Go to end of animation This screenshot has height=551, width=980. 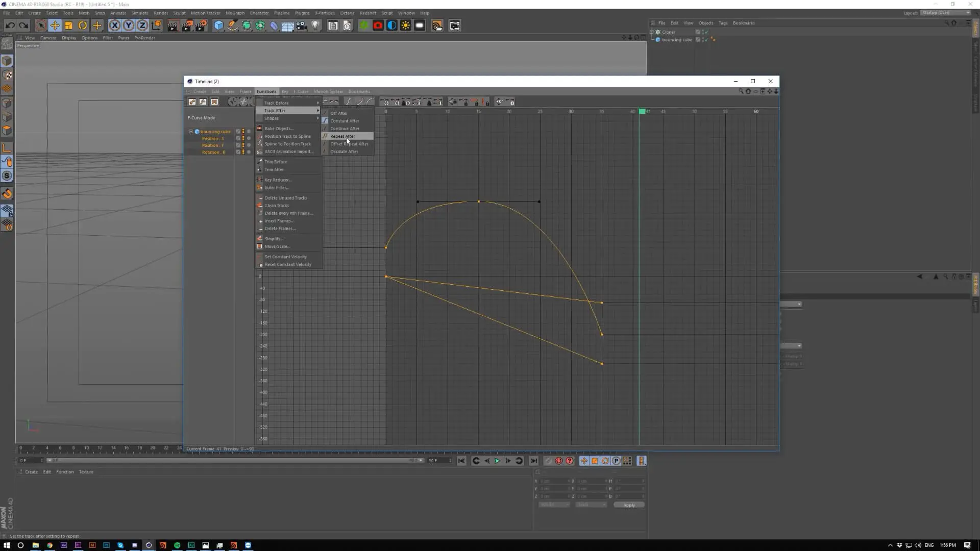pos(534,461)
